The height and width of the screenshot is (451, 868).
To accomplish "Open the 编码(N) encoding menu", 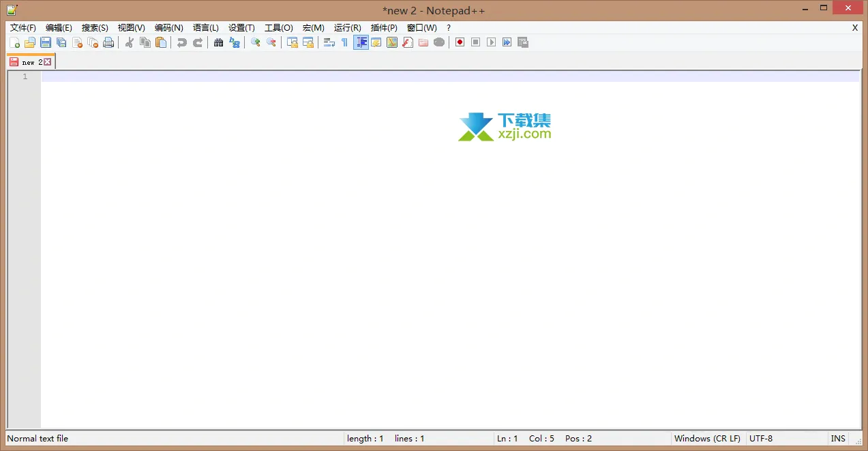I will tap(168, 27).
